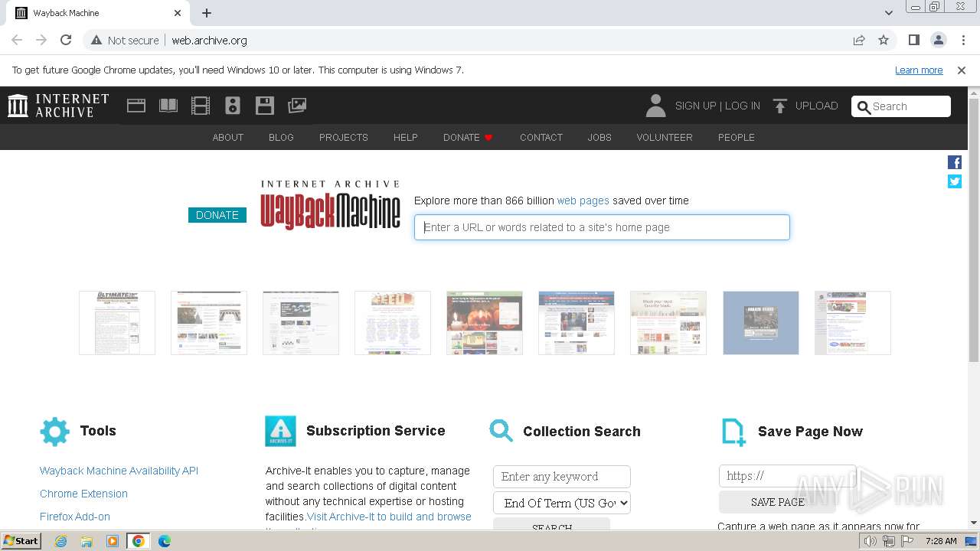Focus the Wayback URL search field
The height and width of the screenshot is (551, 980).
[x=602, y=227]
